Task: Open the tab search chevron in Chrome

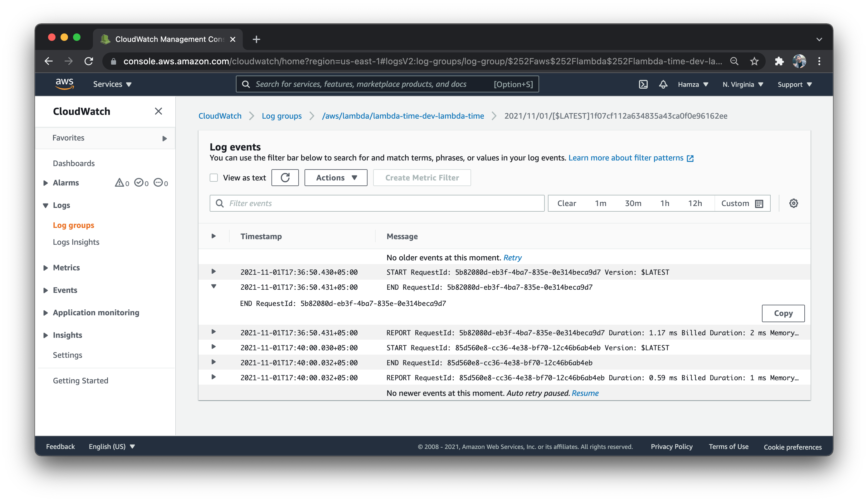Action: (x=819, y=39)
